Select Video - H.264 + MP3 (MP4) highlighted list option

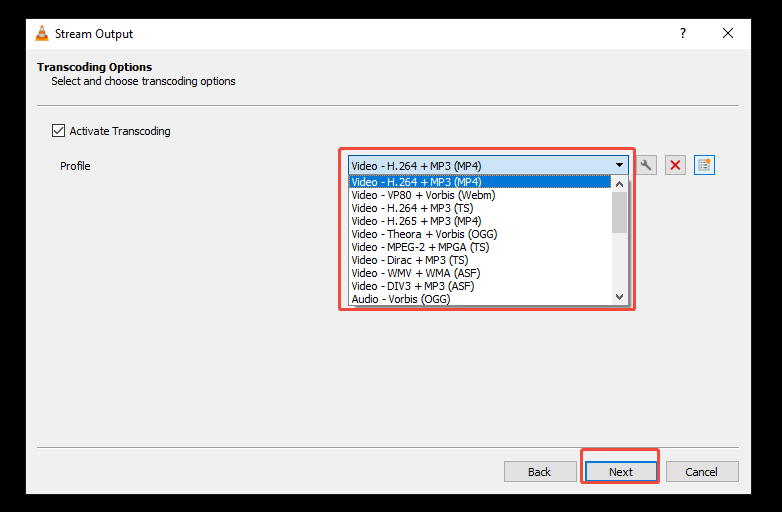pos(480,182)
